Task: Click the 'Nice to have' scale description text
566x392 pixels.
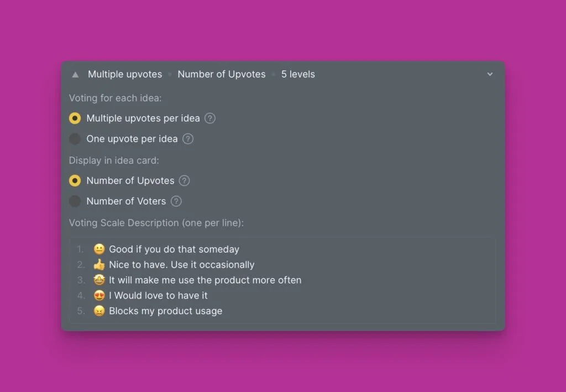Action: (181, 265)
